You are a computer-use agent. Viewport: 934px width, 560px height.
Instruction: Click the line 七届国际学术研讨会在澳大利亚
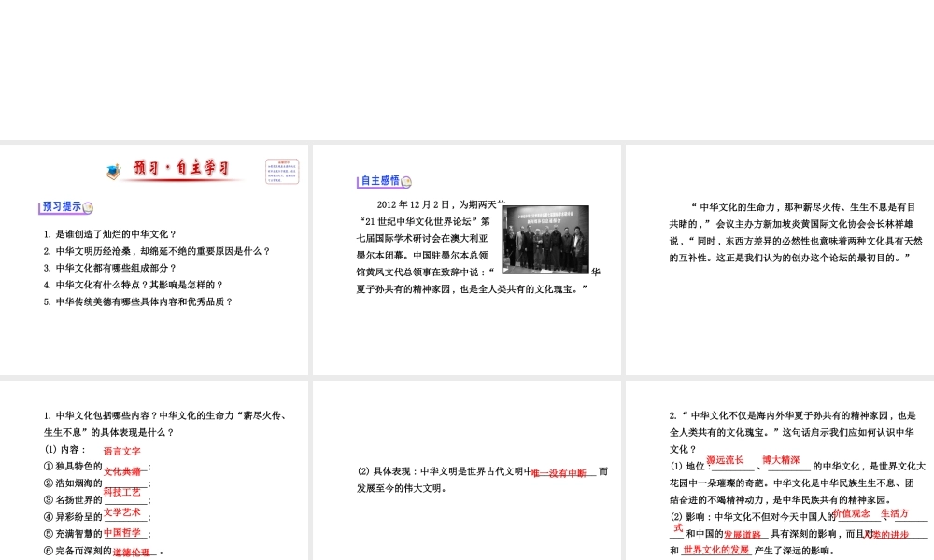(422, 238)
